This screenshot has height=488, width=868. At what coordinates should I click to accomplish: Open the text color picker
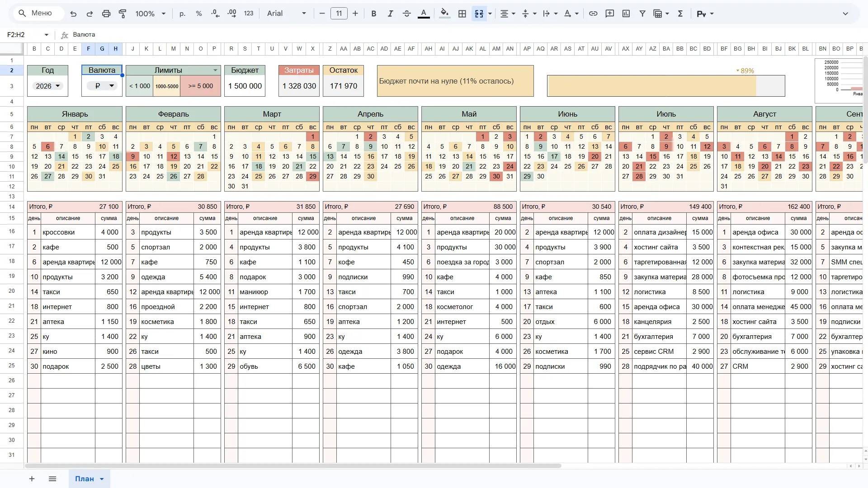(x=424, y=14)
